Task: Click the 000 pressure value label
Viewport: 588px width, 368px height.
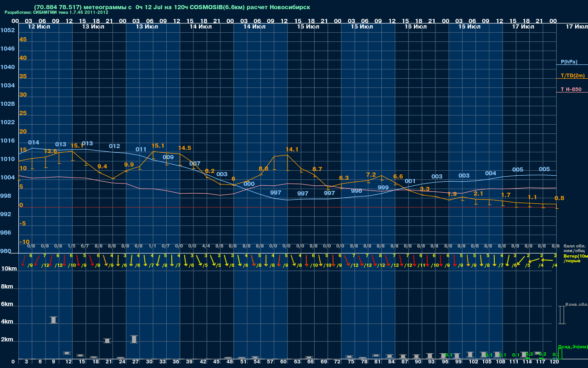Action: (x=249, y=184)
